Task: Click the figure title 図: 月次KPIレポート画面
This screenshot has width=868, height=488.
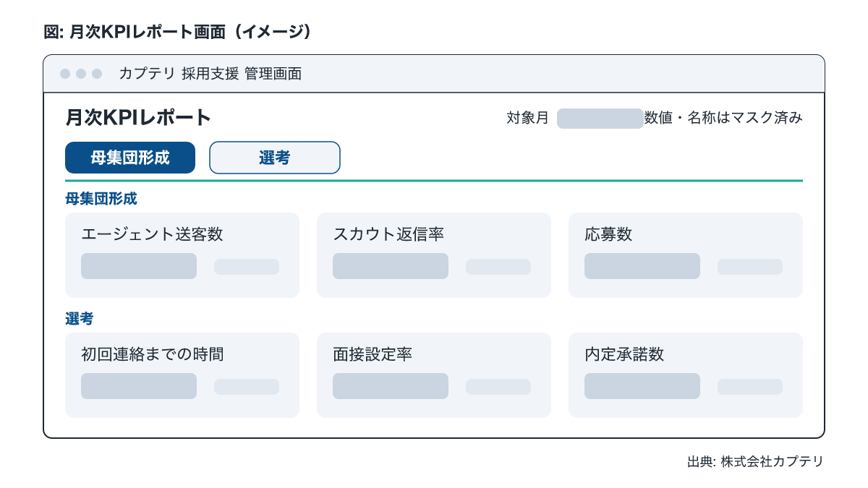Action: [179, 32]
